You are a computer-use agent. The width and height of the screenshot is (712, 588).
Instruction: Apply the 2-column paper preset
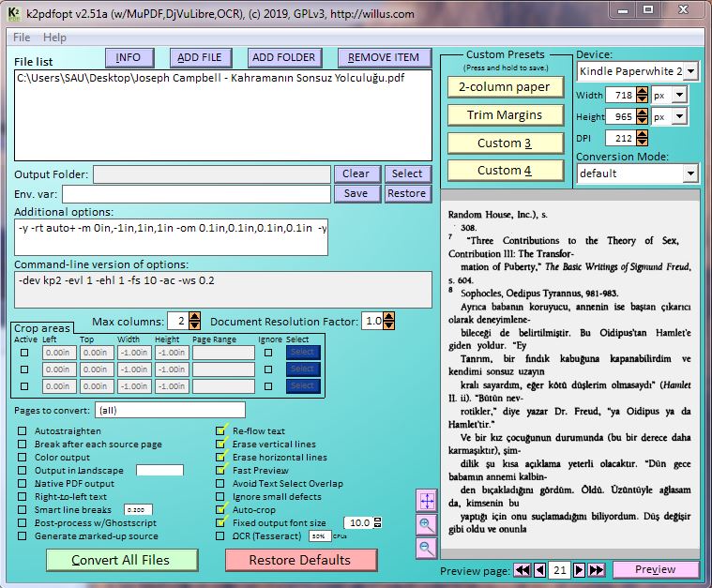tap(505, 86)
